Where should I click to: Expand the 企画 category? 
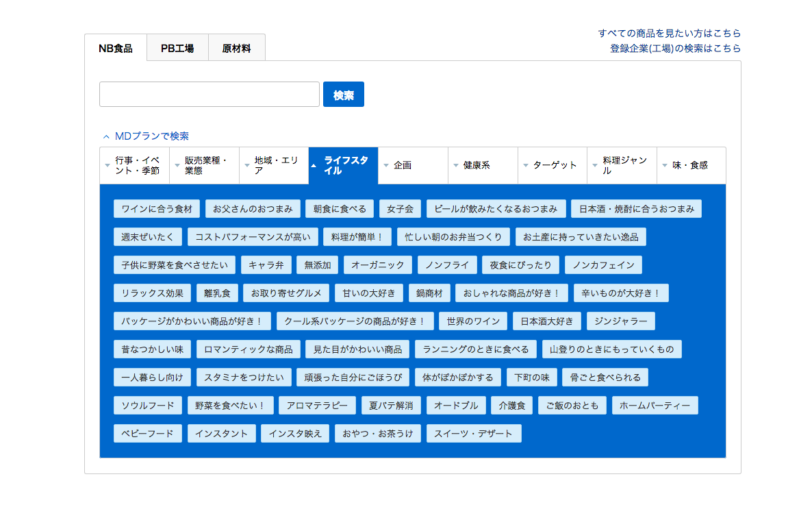tap(414, 166)
